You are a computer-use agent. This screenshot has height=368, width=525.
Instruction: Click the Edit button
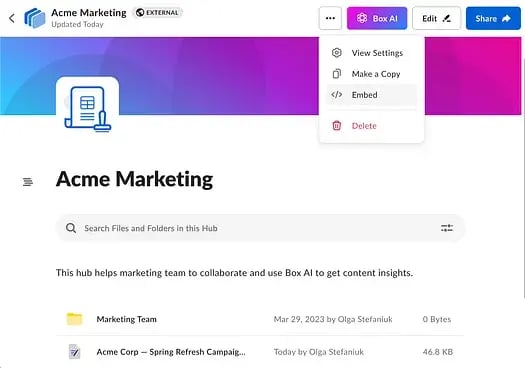coord(436,18)
